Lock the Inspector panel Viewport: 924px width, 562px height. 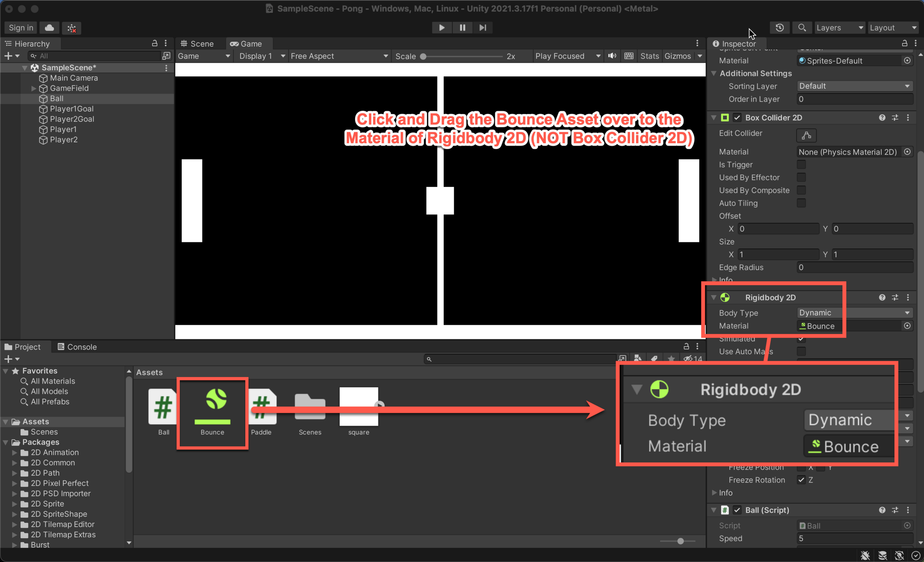pyautogui.click(x=904, y=43)
